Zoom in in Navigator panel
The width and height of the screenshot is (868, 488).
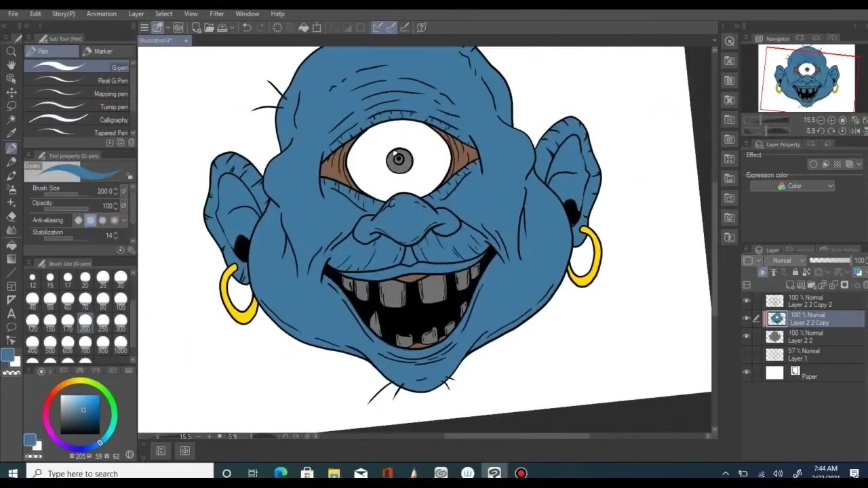tap(832, 120)
